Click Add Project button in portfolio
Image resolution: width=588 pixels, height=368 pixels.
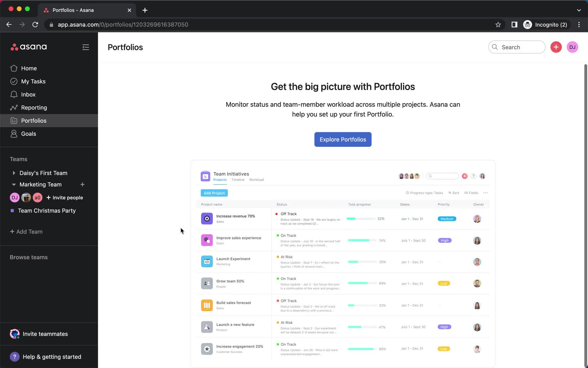pyautogui.click(x=214, y=193)
